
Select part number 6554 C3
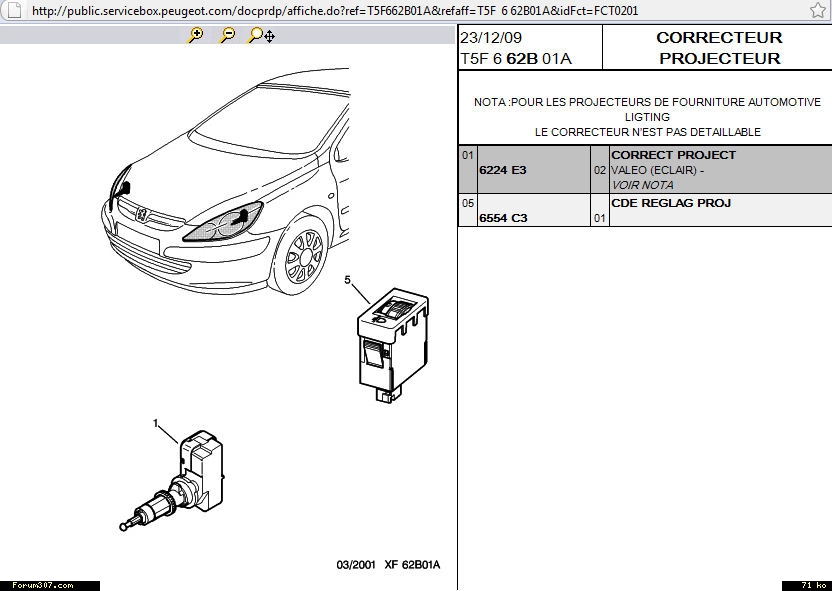pos(503,218)
